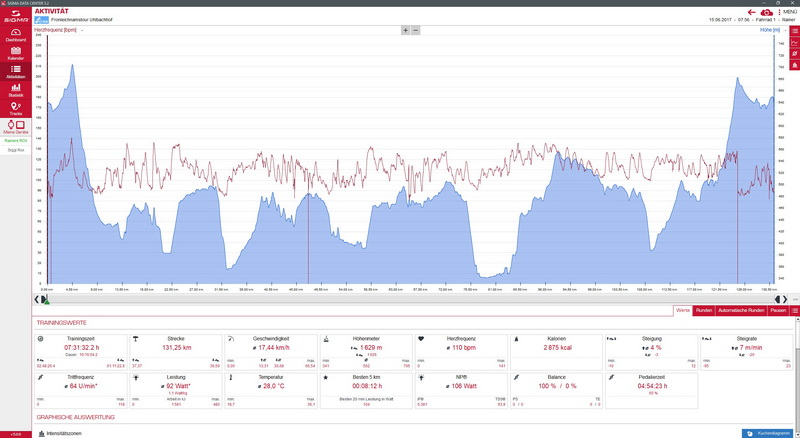
Task: Zoom out the chart with minus button
Action: (x=416, y=30)
